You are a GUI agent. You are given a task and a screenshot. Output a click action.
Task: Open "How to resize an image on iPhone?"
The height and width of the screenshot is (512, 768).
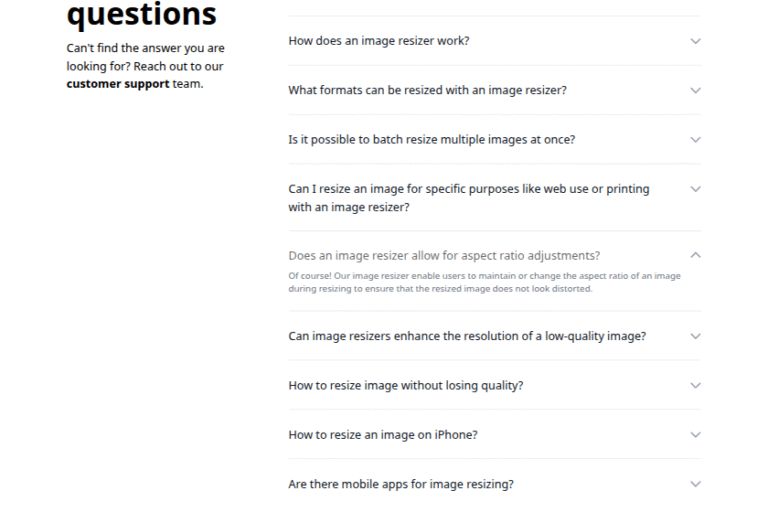click(x=383, y=435)
